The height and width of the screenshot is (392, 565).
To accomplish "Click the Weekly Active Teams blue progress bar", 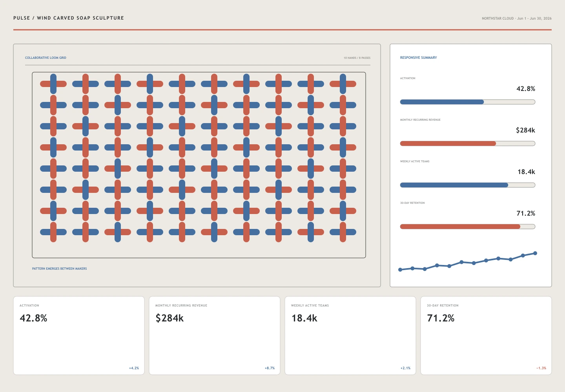I will tap(468, 185).
